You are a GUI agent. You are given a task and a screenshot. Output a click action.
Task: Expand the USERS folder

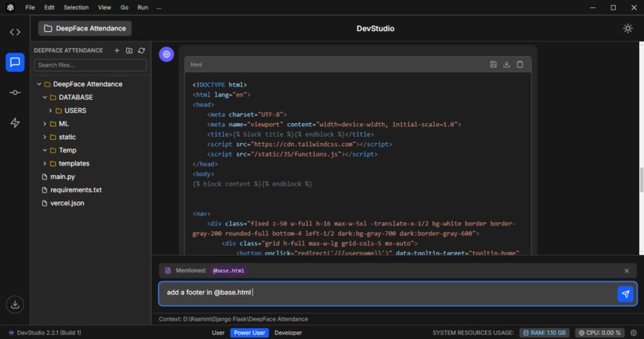50,110
